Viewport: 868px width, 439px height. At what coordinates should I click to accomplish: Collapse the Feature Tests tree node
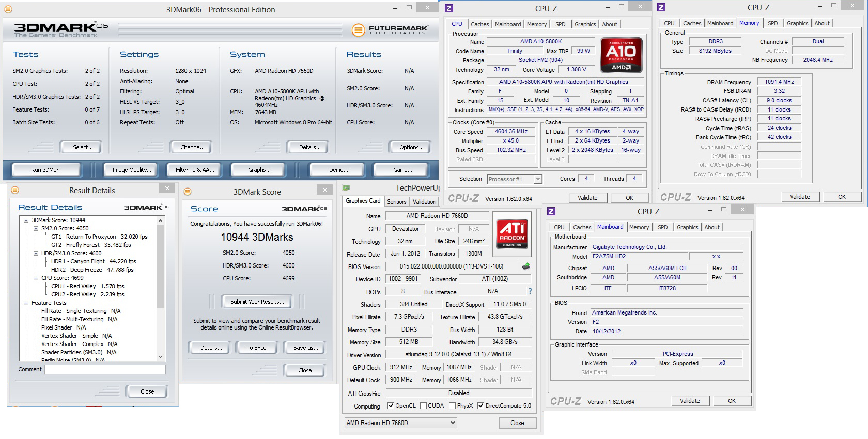pos(26,303)
